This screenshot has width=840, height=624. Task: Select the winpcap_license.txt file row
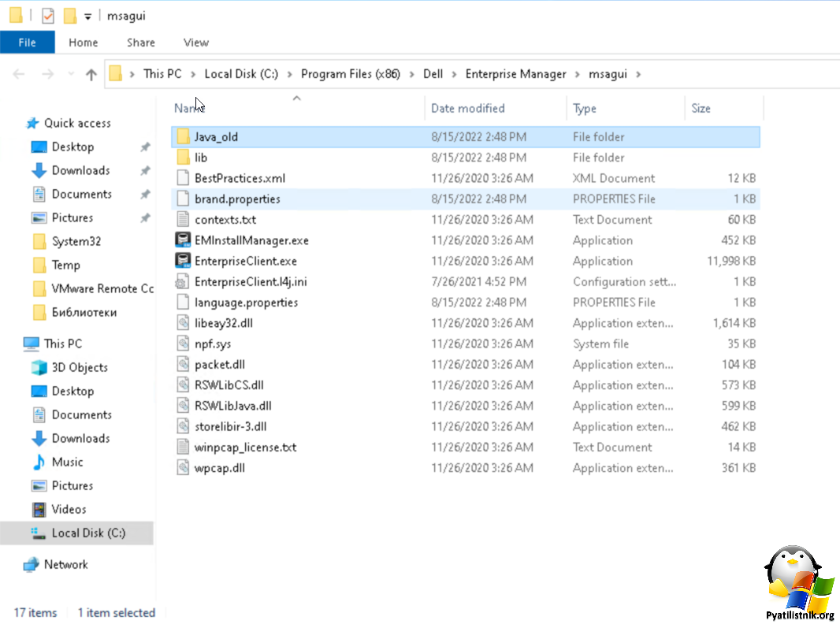click(x=245, y=447)
